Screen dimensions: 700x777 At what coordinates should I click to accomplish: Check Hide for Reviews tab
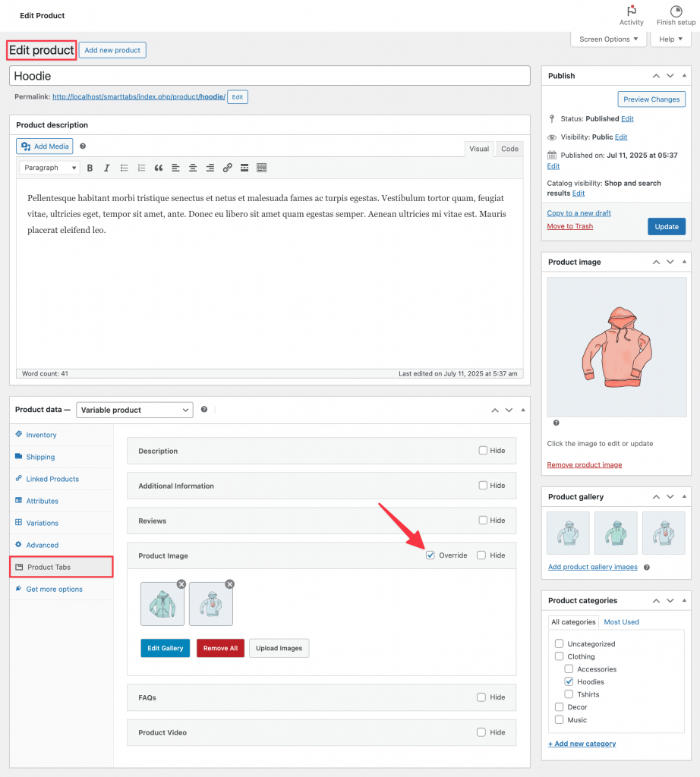click(483, 521)
